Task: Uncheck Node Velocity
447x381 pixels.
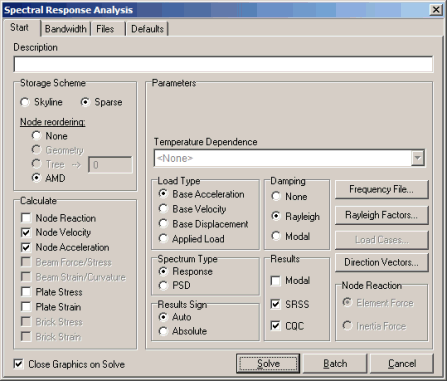Action: (x=56, y=232)
